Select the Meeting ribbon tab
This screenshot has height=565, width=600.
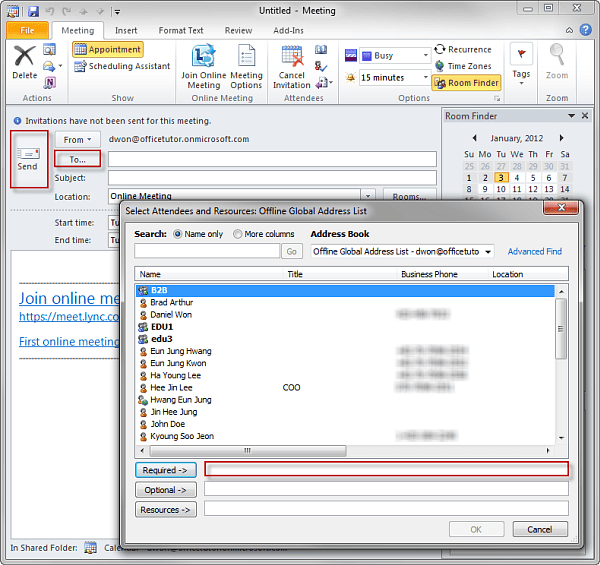click(x=78, y=30)
